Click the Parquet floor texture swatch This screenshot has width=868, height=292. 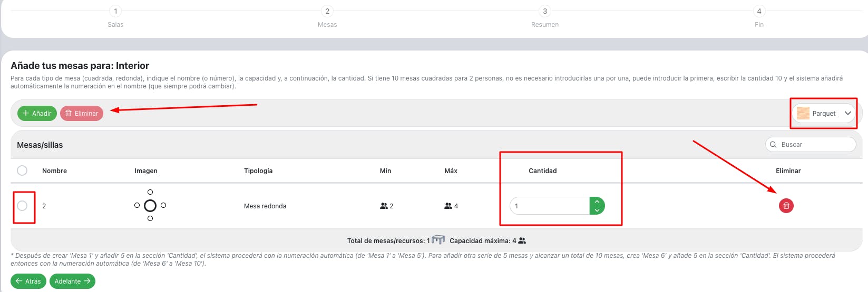803,113
